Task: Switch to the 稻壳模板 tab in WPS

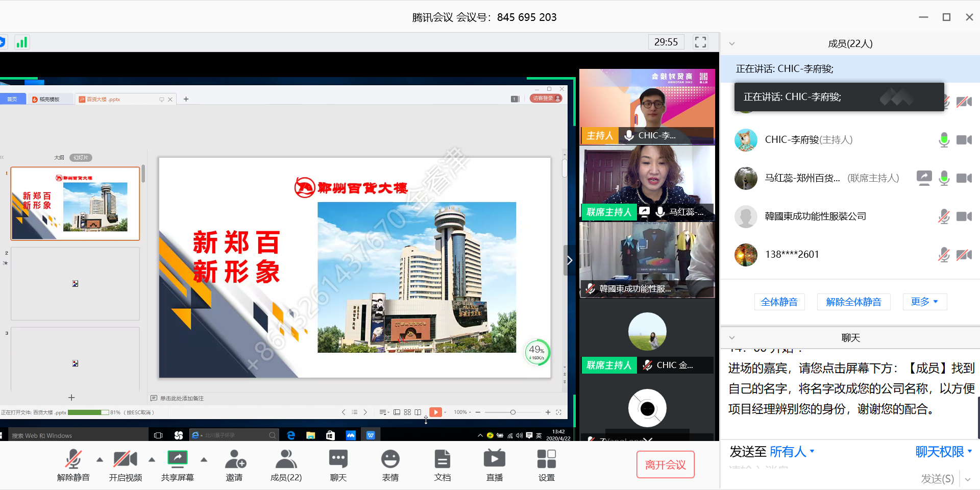Action: pyautogui.click(x=50, y=99)
